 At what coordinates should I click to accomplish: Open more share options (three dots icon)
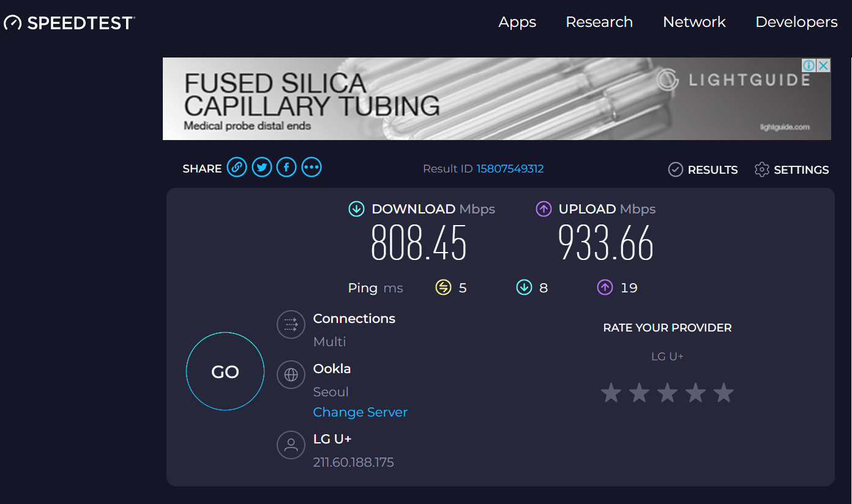click(x=312, y=167)
